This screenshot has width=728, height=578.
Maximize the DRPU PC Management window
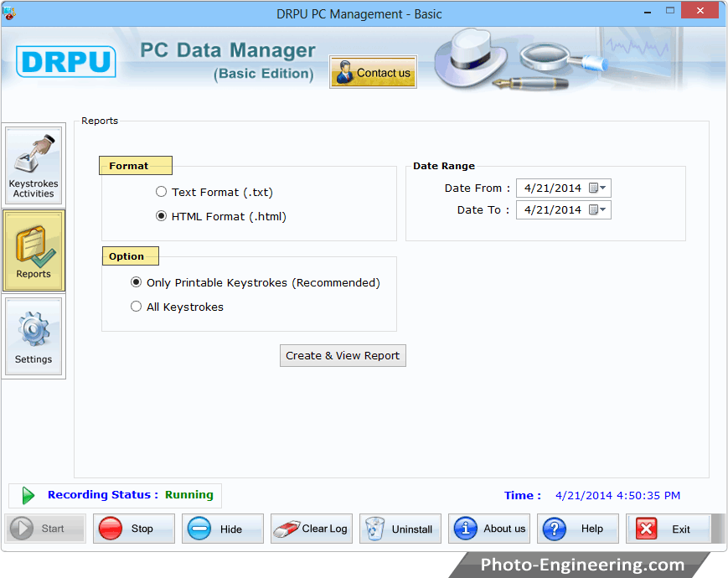click(x=670, y=11)
